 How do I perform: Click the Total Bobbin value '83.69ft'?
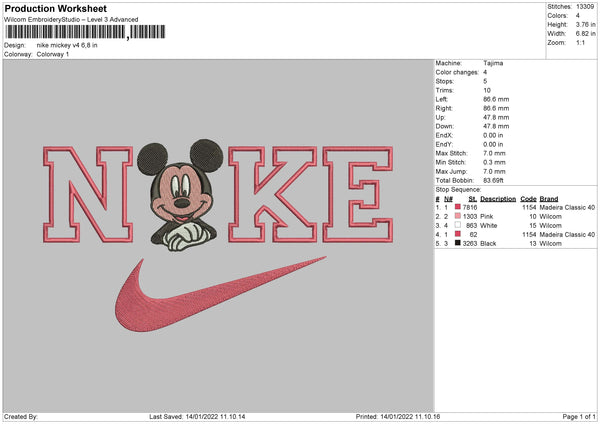pos(493,180)
